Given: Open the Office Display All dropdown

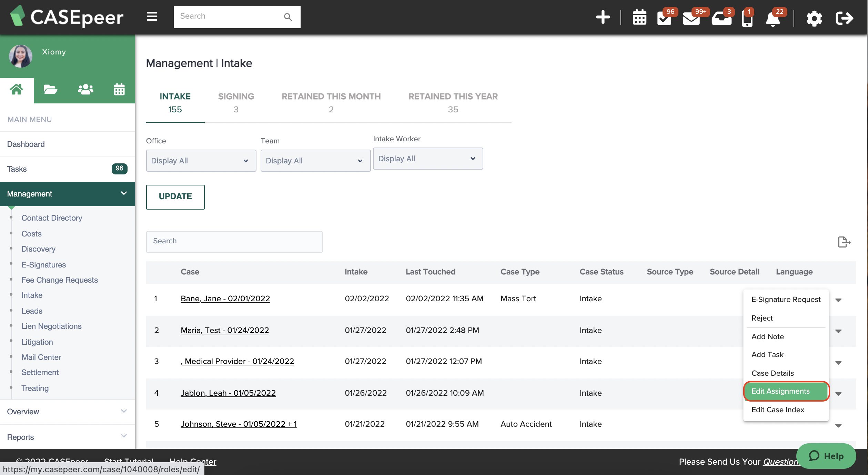Looking at the screenshot, I should pyautogui.click(x=201, y=160).
